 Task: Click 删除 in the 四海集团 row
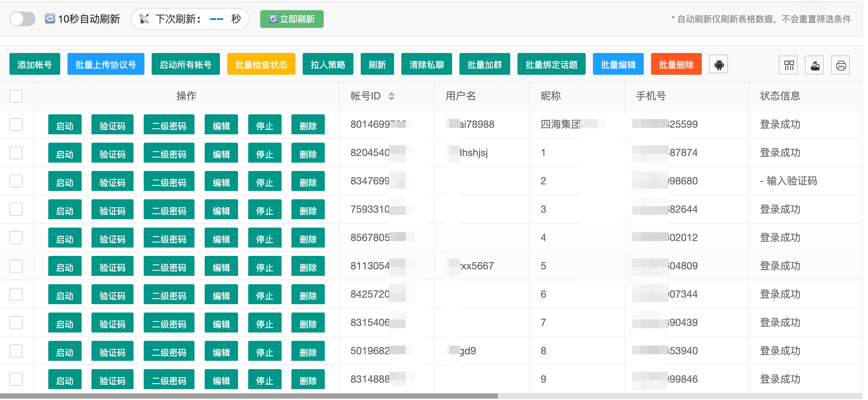pyautogui.click(x=308, y=125)
